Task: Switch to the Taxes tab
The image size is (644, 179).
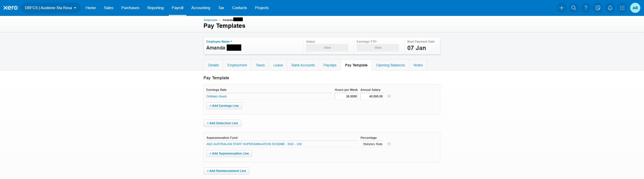Action: tap(260, 65)
